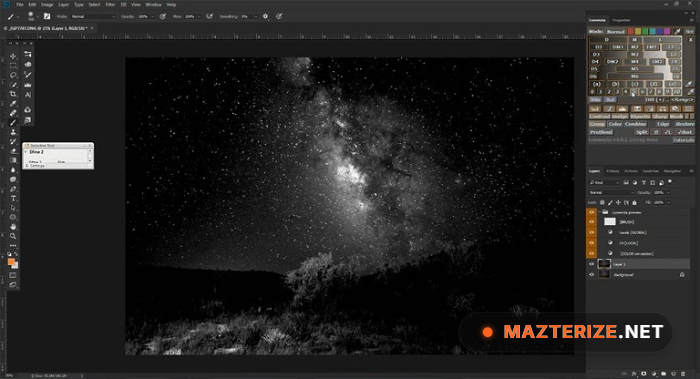Switch to the History tab
The image size is (700, 379).
pos(612,171)
